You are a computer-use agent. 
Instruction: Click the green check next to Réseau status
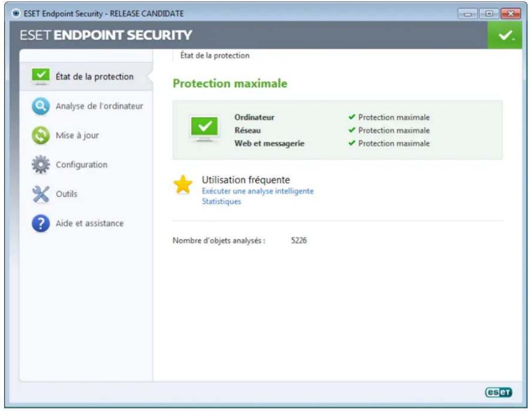pyautogui.click(x=352, y=130)
